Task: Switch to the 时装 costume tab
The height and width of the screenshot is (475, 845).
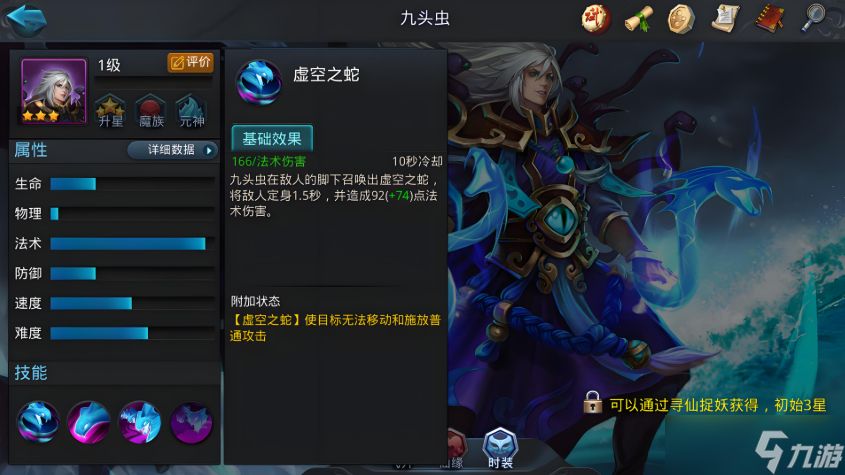Action: 500,448
